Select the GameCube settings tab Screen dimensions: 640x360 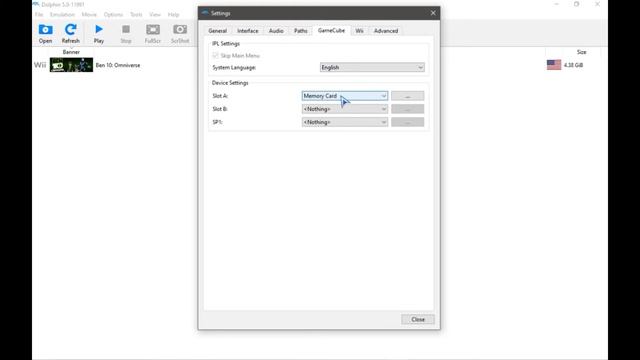tap(331, 30)
